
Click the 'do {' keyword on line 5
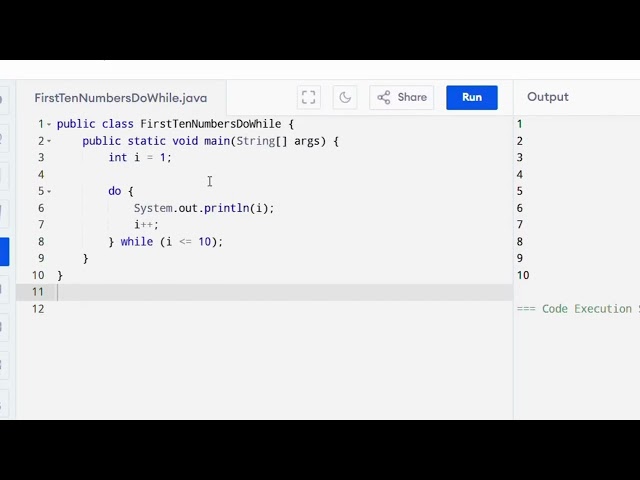[x=121, y=191]
